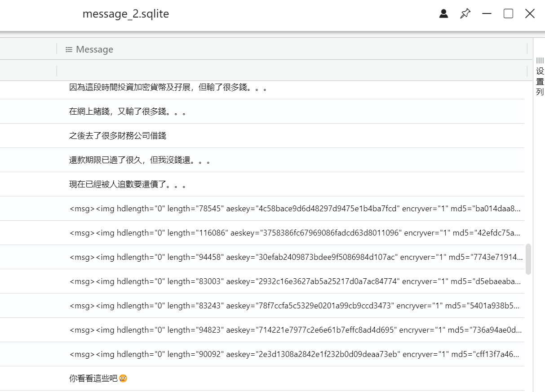This screenshot has width=545, height=392.
Task: Select row 之後去了很多財務公司借錢
Action: click(x=262, y=136)
